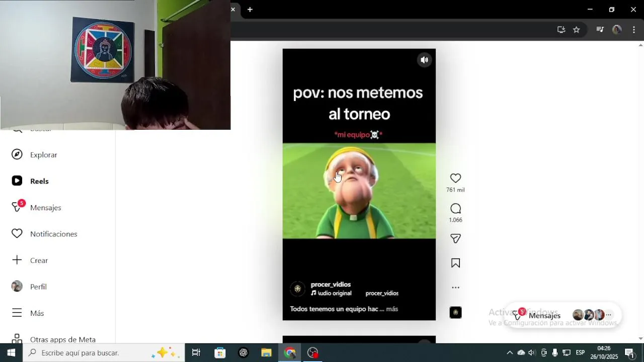This screenshot has width=644, height=362.
Task: Select Reels in the sidebar
Action: tap(30, 181)
